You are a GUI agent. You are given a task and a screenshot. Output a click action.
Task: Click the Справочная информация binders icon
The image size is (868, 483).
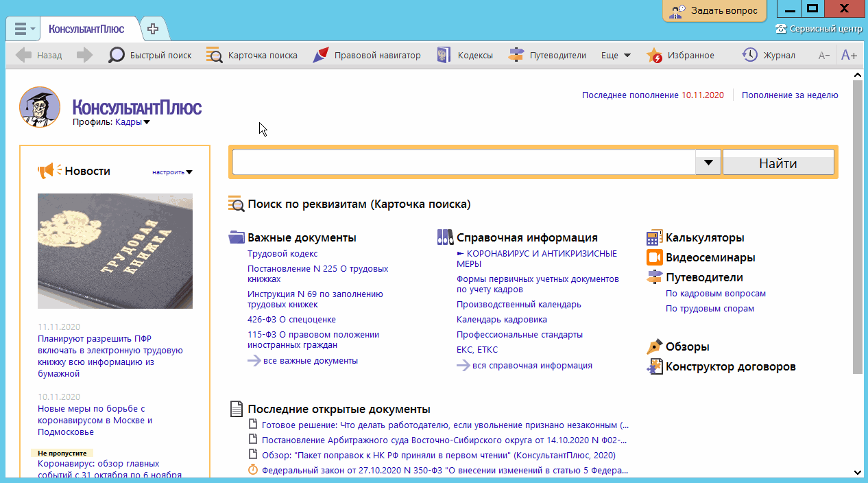[446, 237]
